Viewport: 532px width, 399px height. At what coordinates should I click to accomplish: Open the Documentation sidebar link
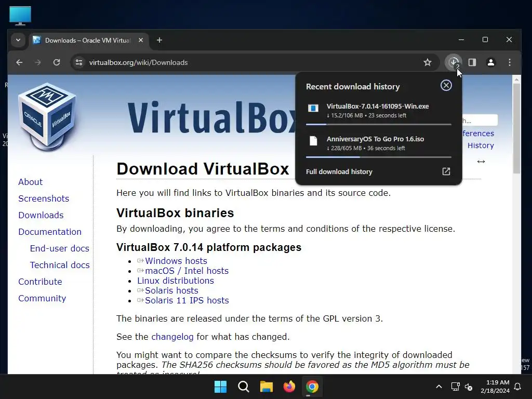click(50, 232)
